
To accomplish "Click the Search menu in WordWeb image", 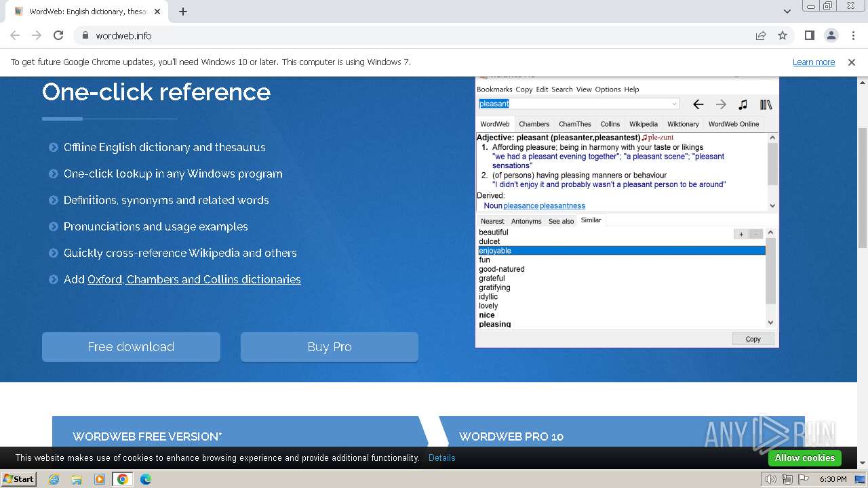I will pyautogui.click(x=561, y=89).
